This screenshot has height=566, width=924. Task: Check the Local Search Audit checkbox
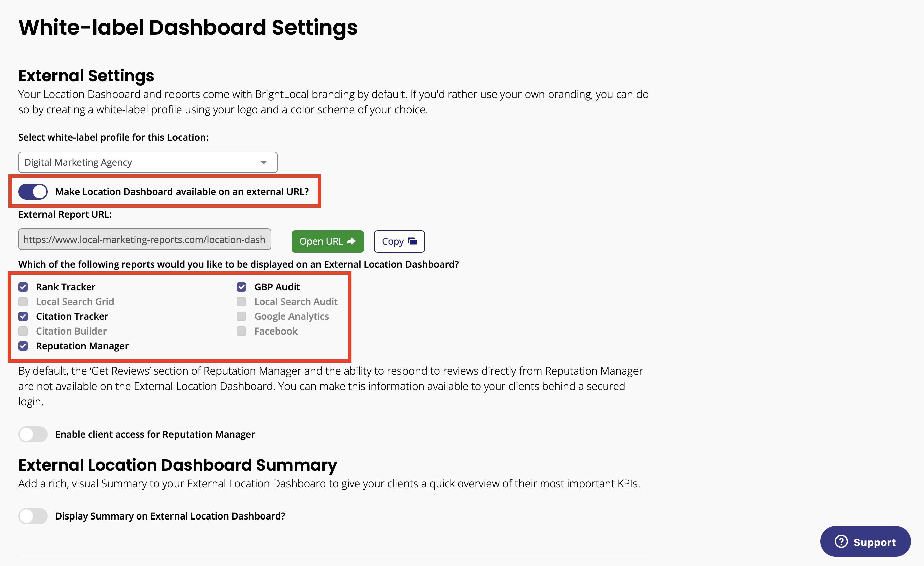(241, 301)
